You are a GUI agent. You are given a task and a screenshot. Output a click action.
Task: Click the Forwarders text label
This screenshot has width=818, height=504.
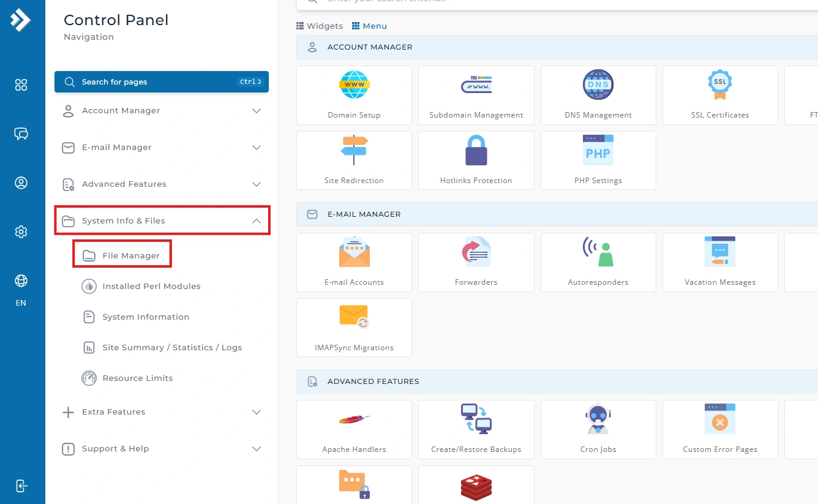pos(476,282)
